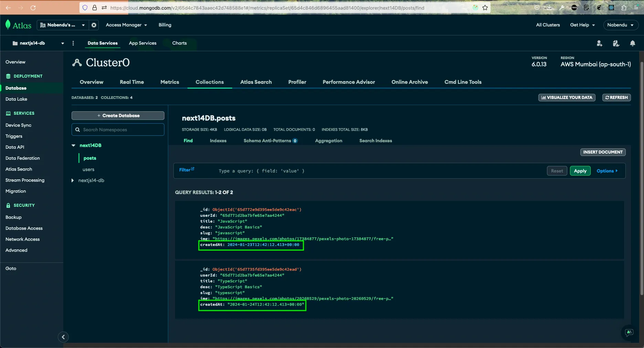The height and width of the screenshot is (348, 644).
Task: Expand query Options
Action: coord(607,171)
